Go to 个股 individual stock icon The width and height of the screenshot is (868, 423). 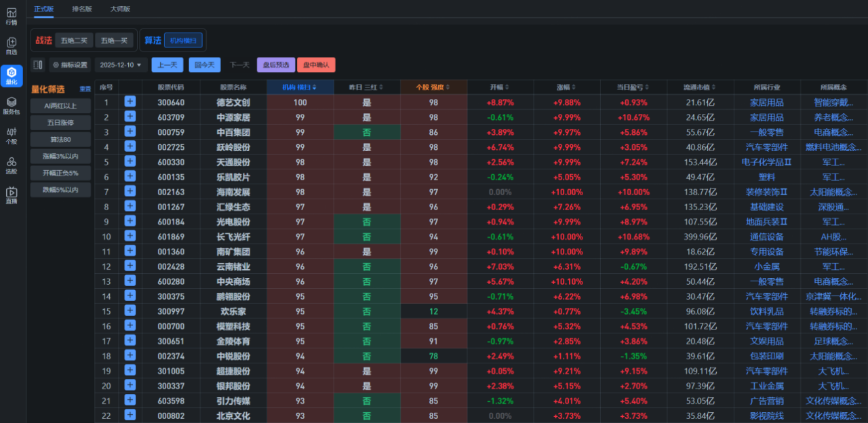point(12,135)
